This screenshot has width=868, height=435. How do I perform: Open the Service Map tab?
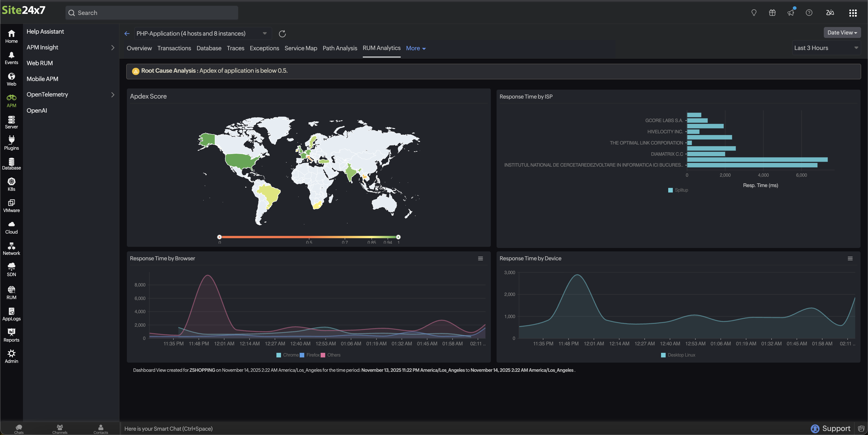(x=301, y=48)
